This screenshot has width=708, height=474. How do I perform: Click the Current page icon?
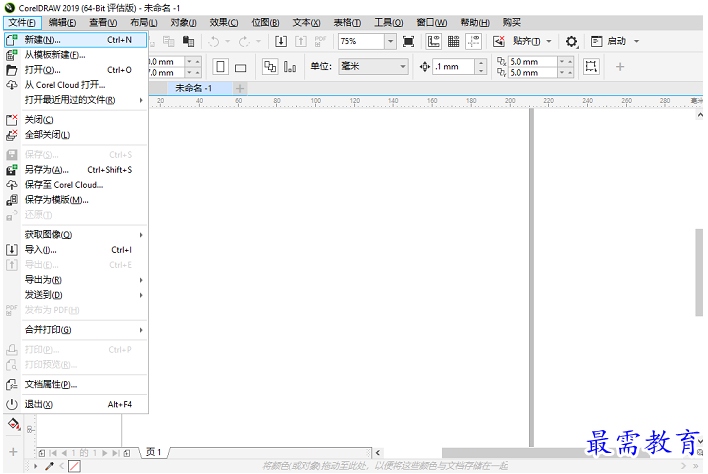(x=290, y=67)
